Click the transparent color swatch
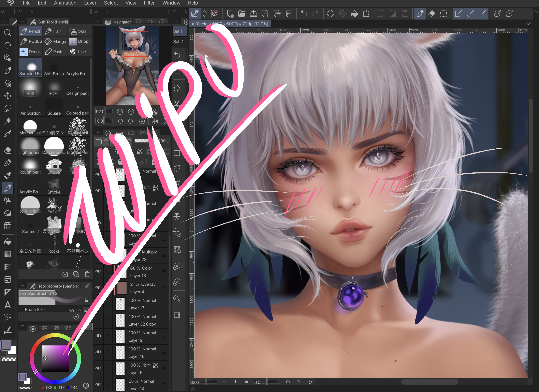This screenshot has width=539, height=392. pos(9,359)
